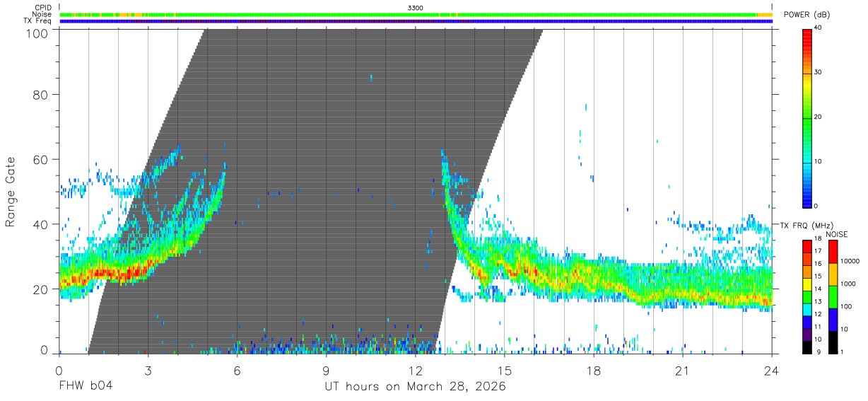Screen dimensions: 868x401
Task: Click the TX frequency colorbar
Action: pyautogui.click(x=807, y=296)
